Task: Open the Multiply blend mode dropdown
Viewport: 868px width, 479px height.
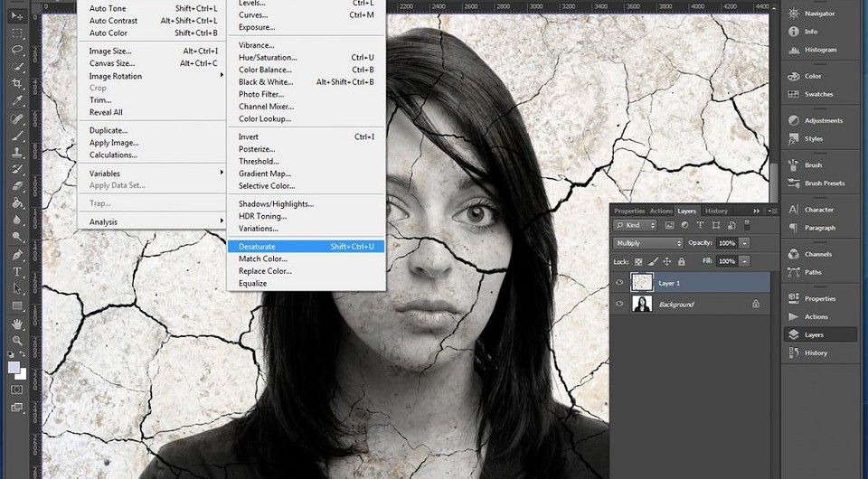Action: coord(648,243)
